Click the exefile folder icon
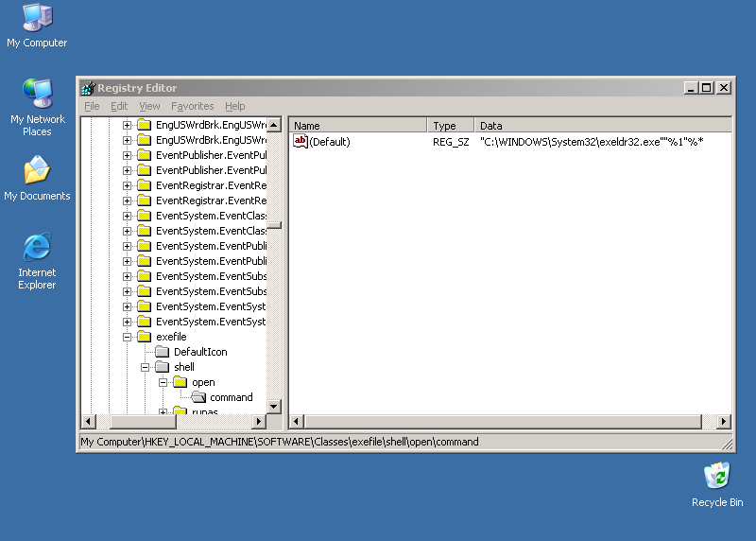The width and height of the screenshot is (756, 541). tap(145, 337)
